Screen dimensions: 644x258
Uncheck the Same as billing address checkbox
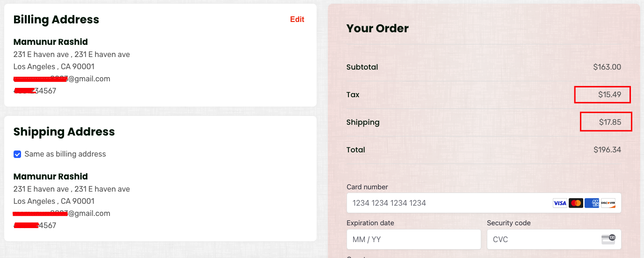(17, 154)
